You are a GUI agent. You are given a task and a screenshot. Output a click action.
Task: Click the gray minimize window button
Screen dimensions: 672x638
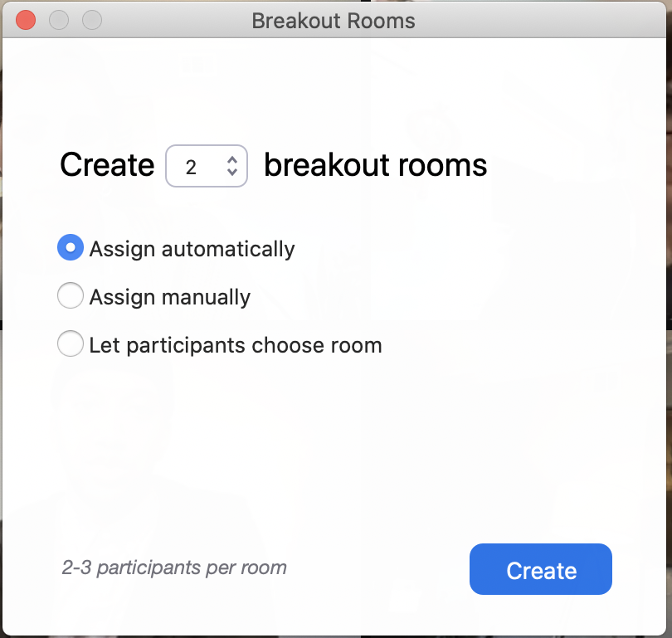click(59, 20)
